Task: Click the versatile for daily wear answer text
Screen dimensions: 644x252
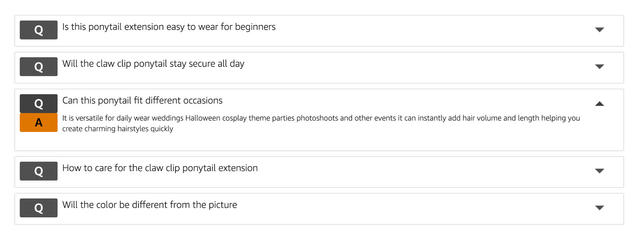Action: [x=321, y=123]
